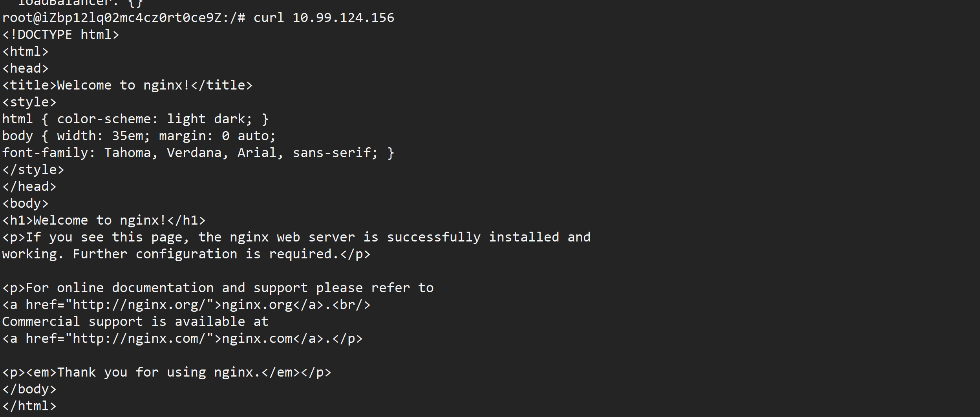
Task: Click the word 'successfully' in the paragraph
Action: click(433, 237)
